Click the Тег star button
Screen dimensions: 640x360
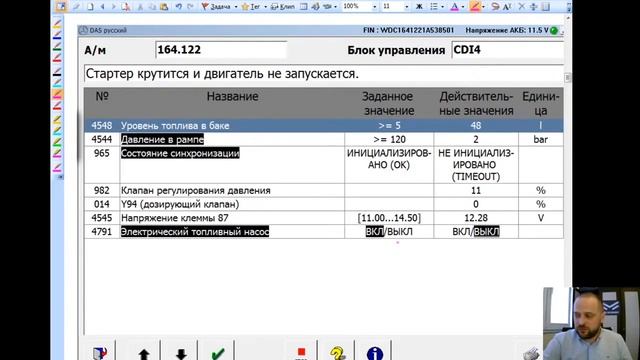(251, 7)
